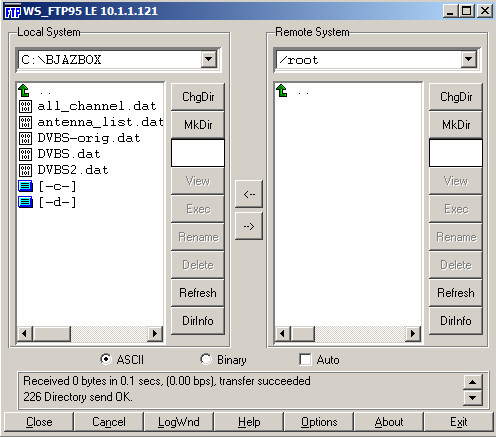This screenshot has width=496, height=437.
Task: Click the antenna_list.dat file icon
Action: pos(25,122)
